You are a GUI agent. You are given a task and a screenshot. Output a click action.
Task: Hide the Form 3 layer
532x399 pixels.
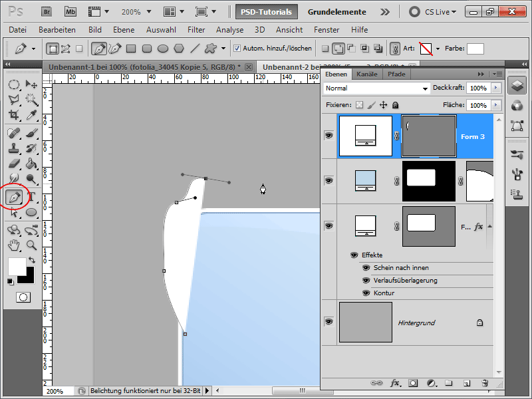click(329, 136)
